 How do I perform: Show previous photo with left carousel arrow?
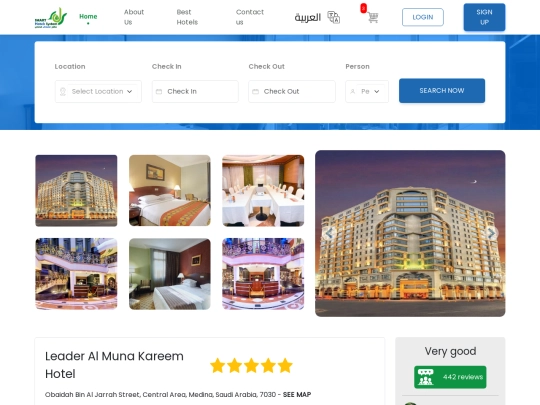point(330,233)
